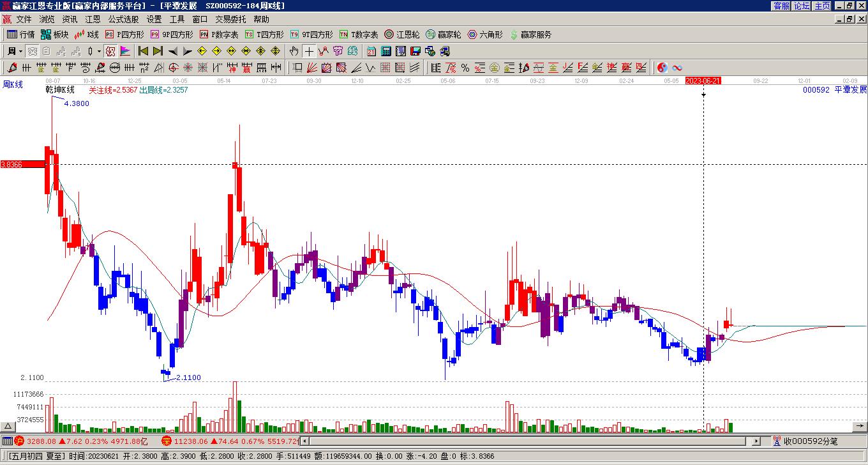The height and width of the screenshot is (465, 868).
Task: Open the P数字表 tool
Action: tap(219, 34)
